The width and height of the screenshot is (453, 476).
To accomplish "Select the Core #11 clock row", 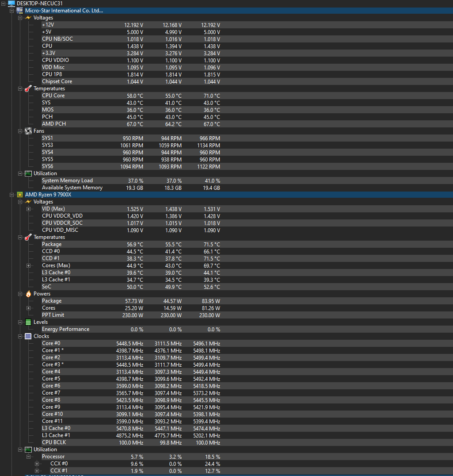I will (x=247, y=421).
